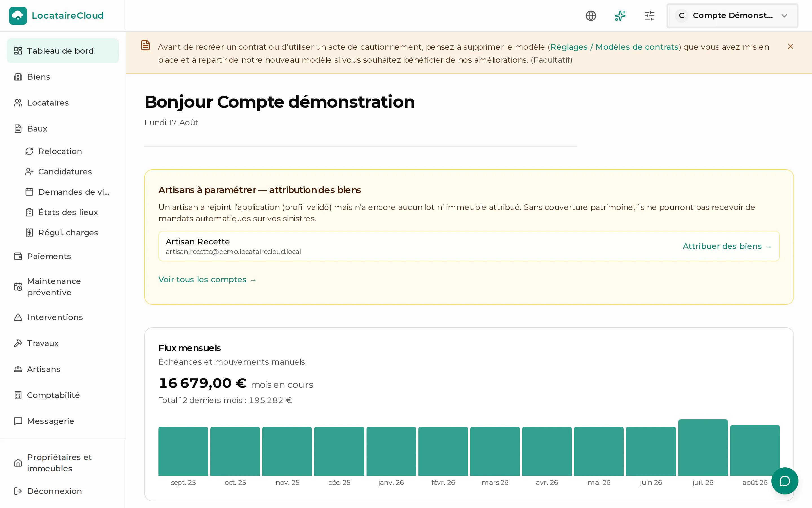Click the Demandes de vi... calendar icon
Viewport: 812px width, 508px height.
click(29, 192)
